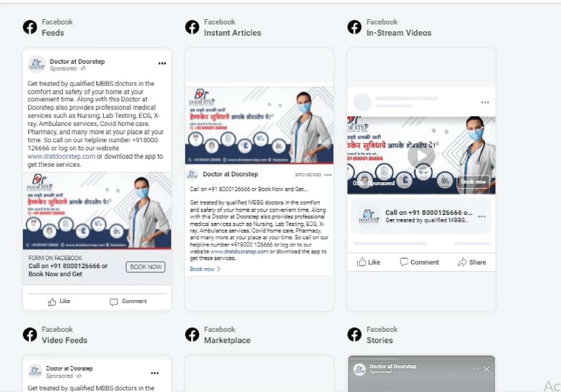Click Book now overlay on In-Stream video
Viewport: 561px width, 392px height.
coord(473,182)
